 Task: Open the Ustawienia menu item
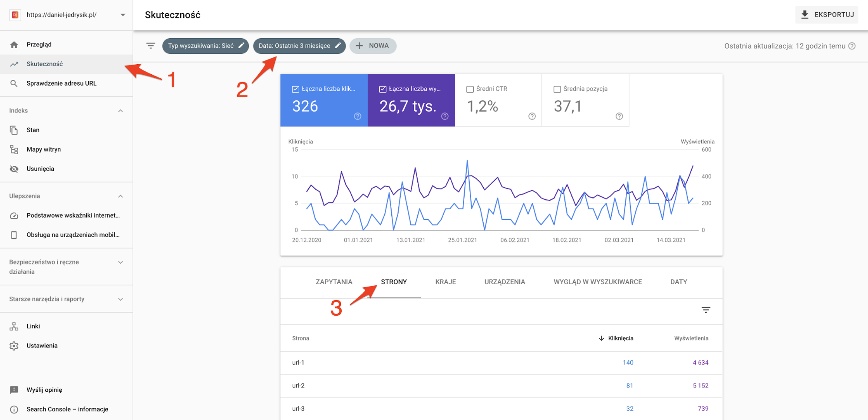click(x=66, y=346)
